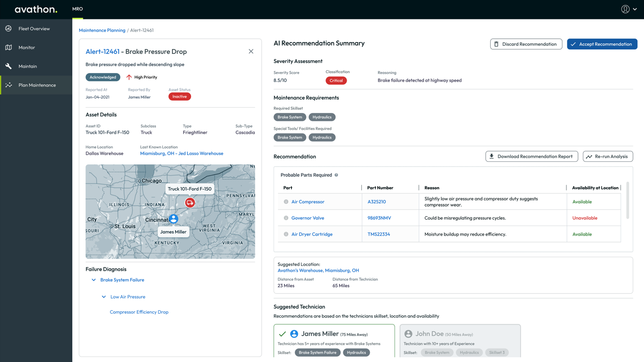Click the Maintain wrench icon
Viewport: 644px width, 362px height.
tap(9, 66)
